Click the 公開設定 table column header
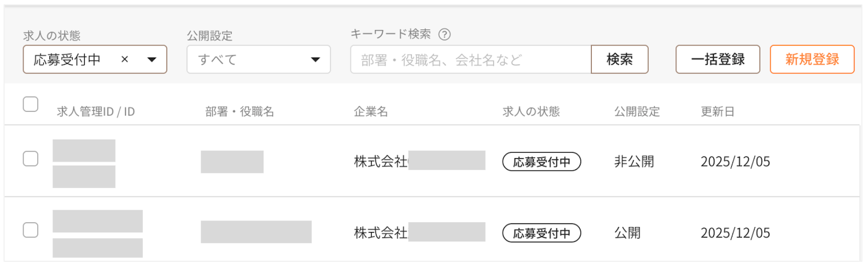 point(637,111)
